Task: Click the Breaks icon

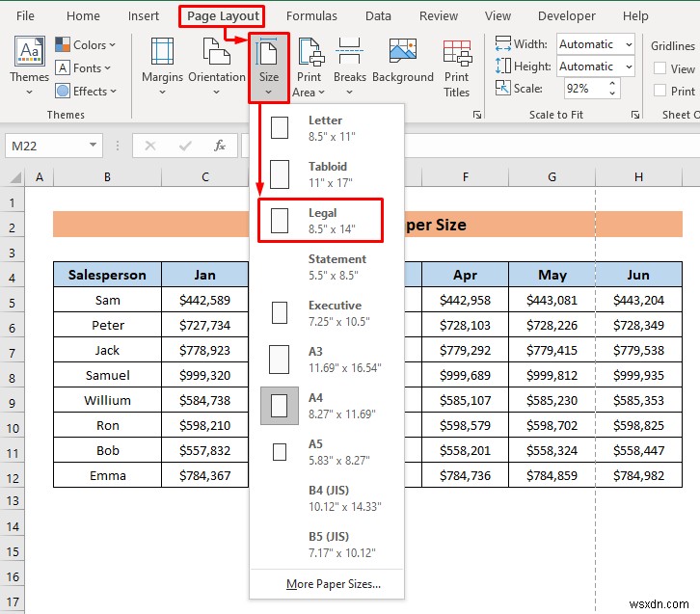Action: 350,51
